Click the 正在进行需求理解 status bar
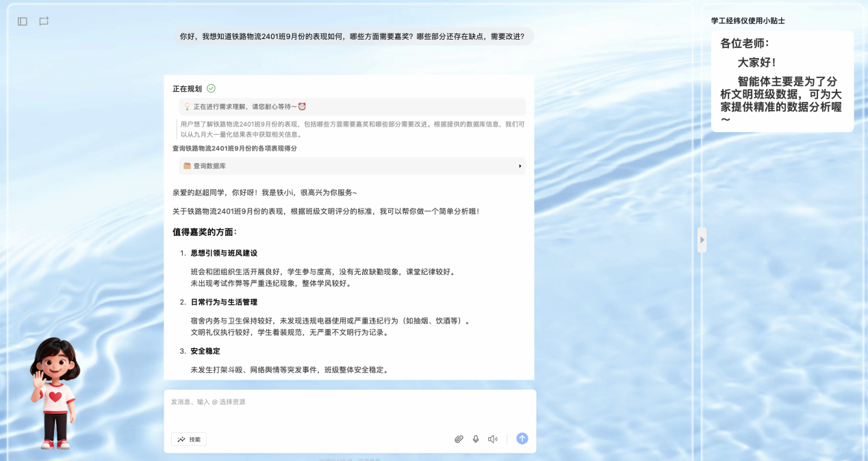This screenshot has width=868, height=461. (352, 107)
